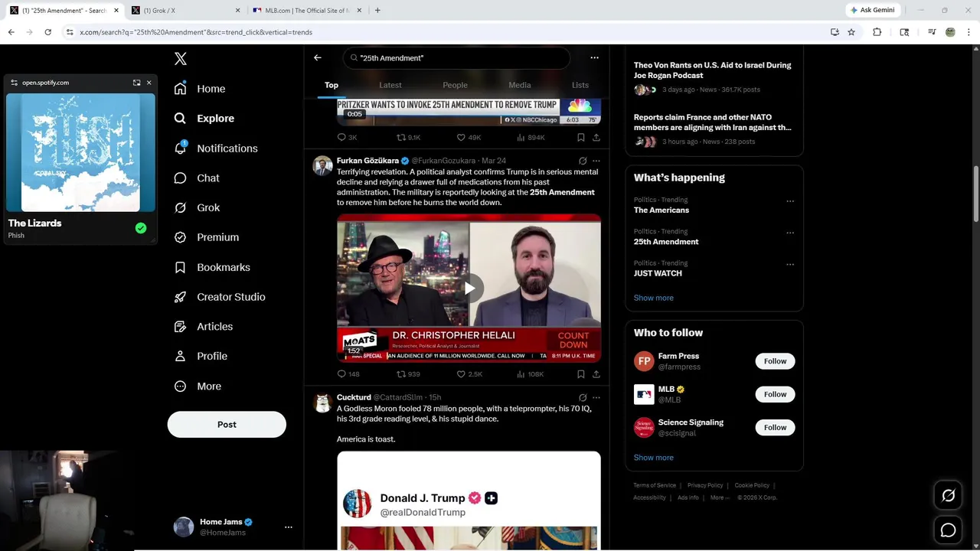Viewport: 980px width, 551px height.
Task: Open Grok from the sidebar
Action: (x=197, y=207)
